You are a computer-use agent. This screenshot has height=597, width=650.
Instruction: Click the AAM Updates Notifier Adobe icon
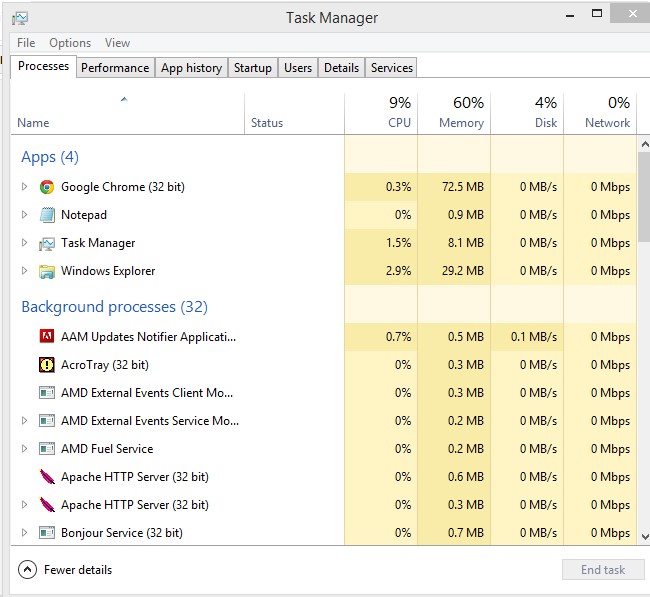[x=46, y=337]
